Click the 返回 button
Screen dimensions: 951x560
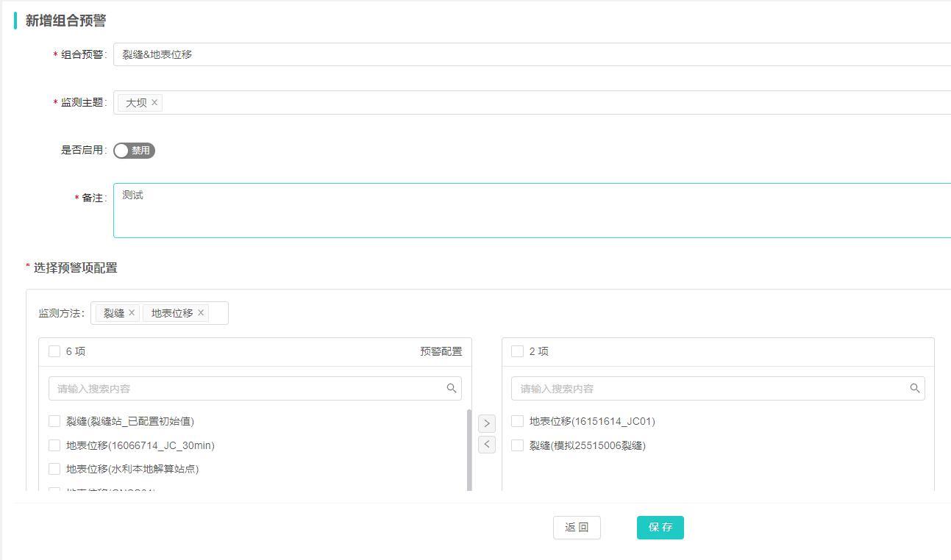[577, 528]
